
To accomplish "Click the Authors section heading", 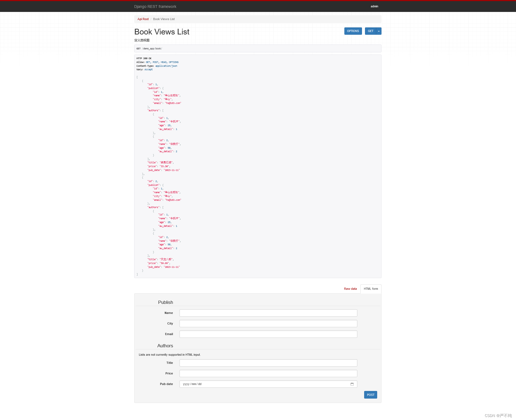I will [x=165, y=346].
